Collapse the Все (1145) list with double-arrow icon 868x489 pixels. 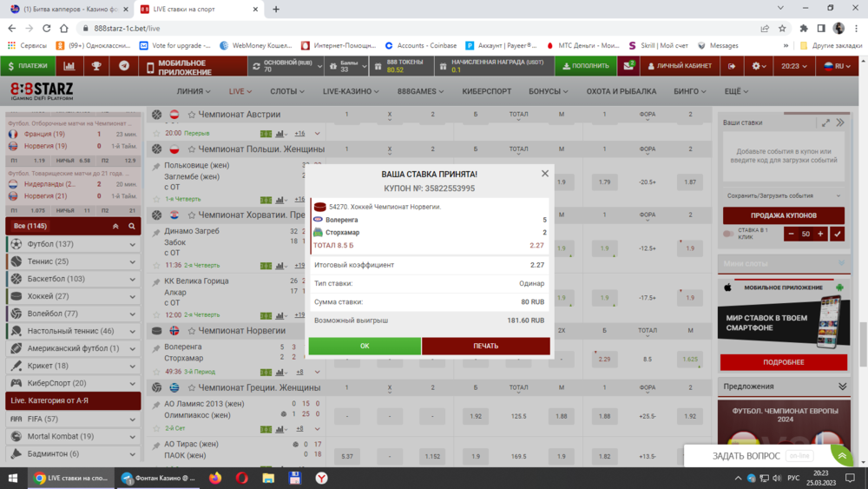tap(115, 226)
